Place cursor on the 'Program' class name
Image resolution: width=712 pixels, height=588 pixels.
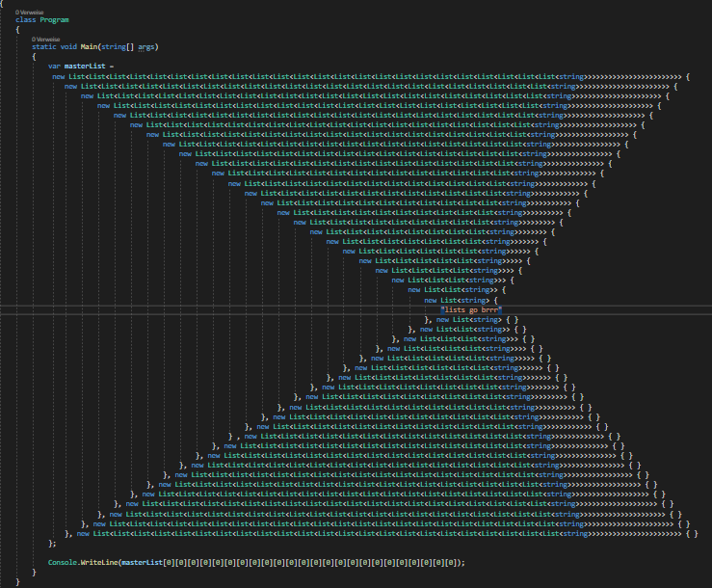pos(55,20)
